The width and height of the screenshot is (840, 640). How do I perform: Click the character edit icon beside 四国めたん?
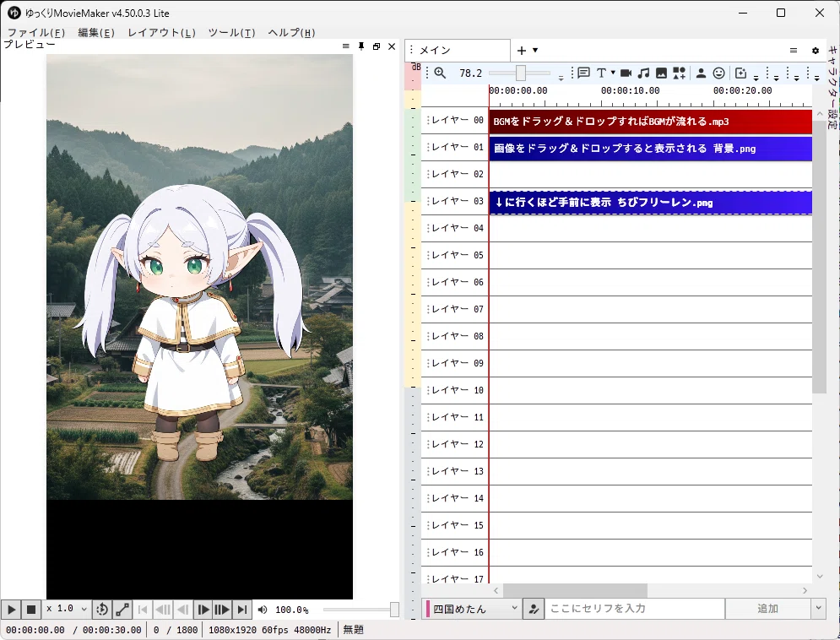[x=533, y=609]
